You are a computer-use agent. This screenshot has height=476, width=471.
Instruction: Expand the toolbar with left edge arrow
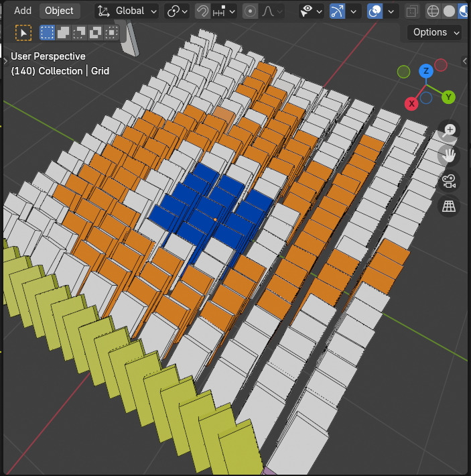tap(5, 61)
